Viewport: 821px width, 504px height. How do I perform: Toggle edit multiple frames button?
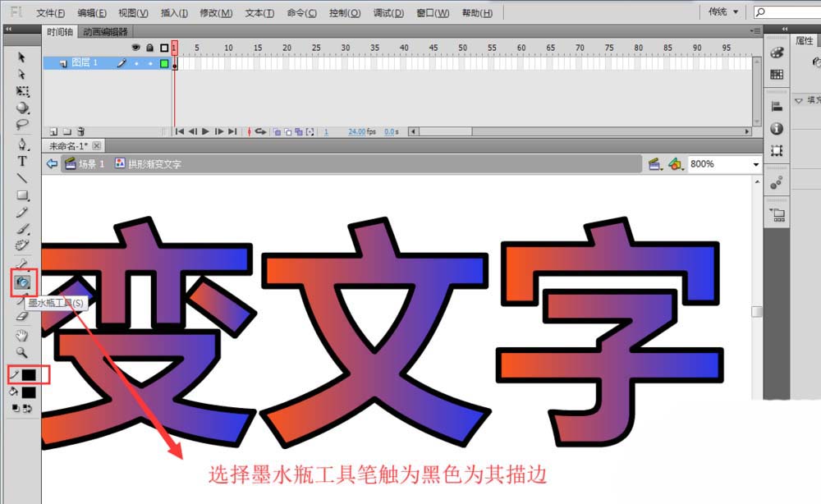pyautogui.click(x=299, y=132)
